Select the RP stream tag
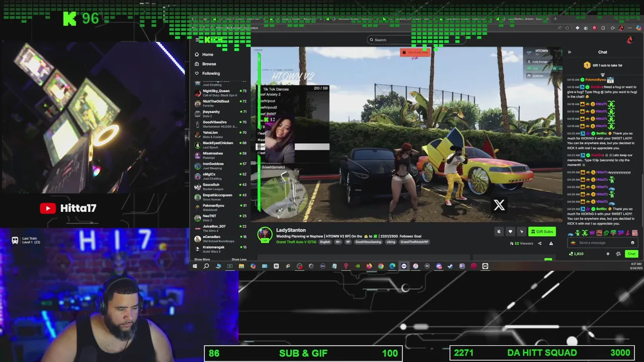The image size is (644, 362). pos(348,242)
